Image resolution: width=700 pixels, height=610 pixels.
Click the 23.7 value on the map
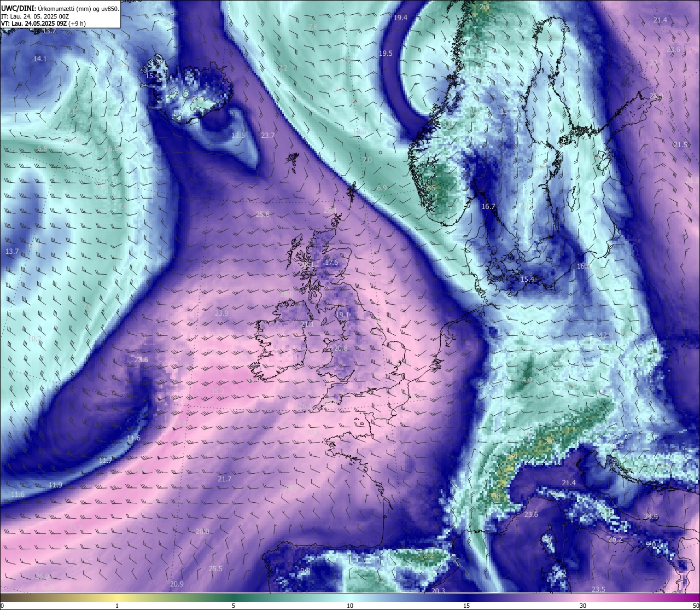(268, 135)
